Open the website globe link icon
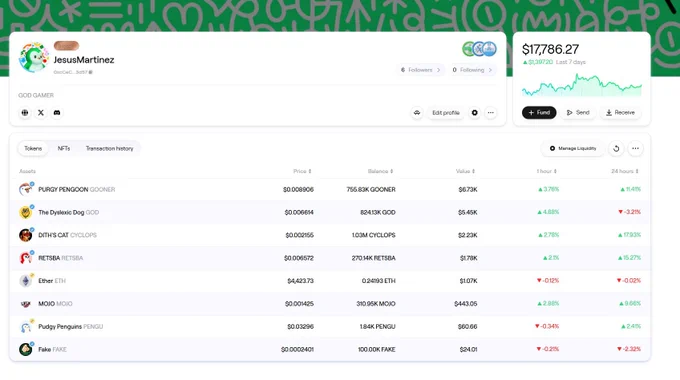This screenshot has width=680, height=380. [25, 113]
